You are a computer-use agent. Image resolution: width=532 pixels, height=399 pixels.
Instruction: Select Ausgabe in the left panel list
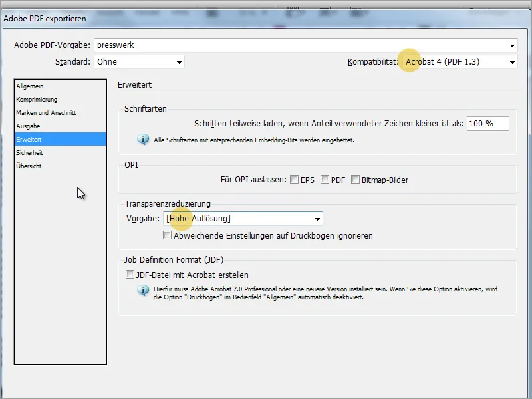click(x=61, y=126)
